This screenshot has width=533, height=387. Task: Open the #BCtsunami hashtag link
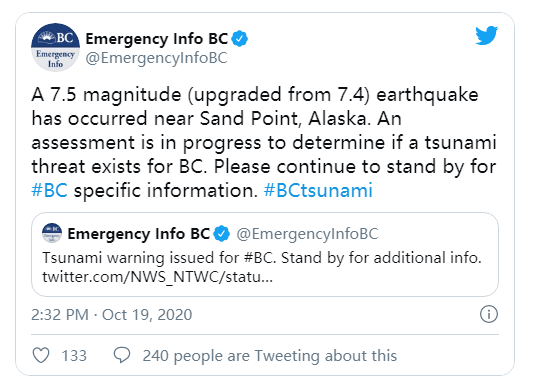pyautogui.click(x=318, y=190)
